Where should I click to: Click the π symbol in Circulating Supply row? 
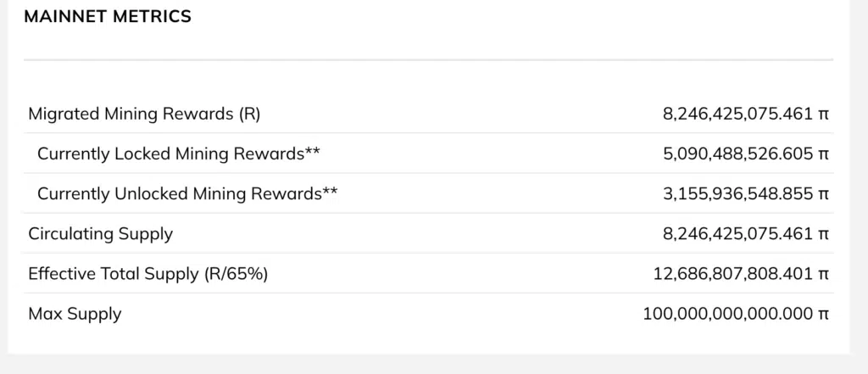click(x=823, y=235)
